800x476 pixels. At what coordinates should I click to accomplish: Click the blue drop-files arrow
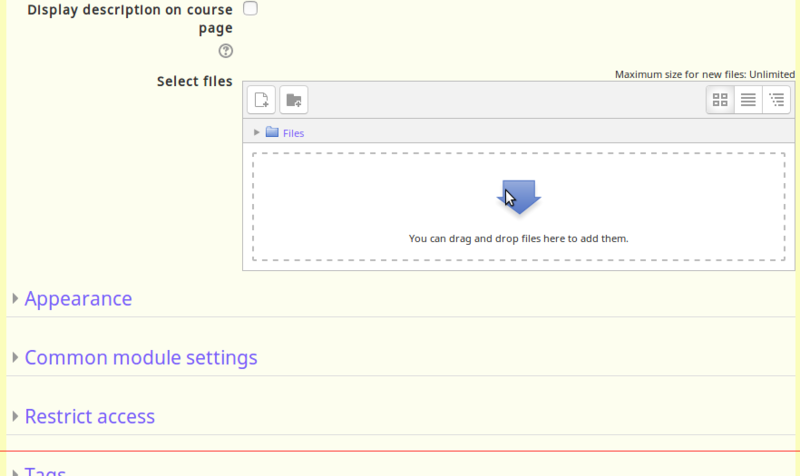point(519,197)
